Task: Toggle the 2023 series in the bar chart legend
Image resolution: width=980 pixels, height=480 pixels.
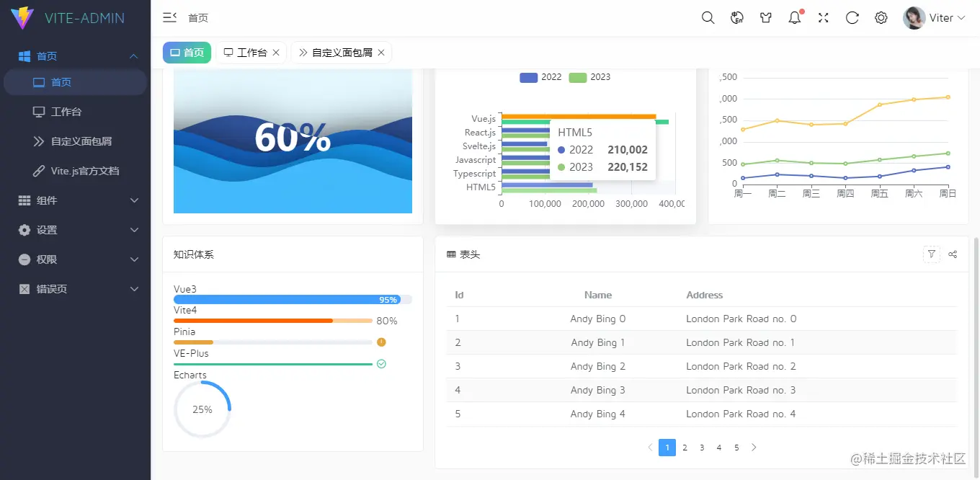Action: pos(588,77)
